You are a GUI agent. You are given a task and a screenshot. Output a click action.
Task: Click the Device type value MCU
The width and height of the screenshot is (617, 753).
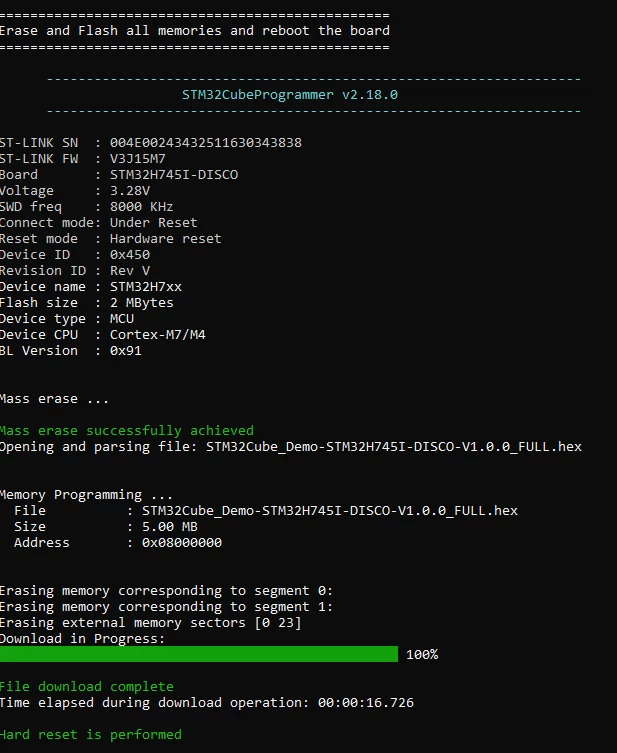122,318
